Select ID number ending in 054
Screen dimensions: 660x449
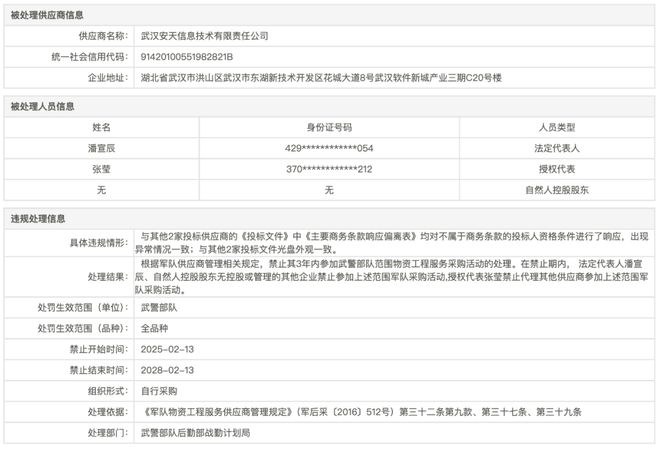coord(329,148)
